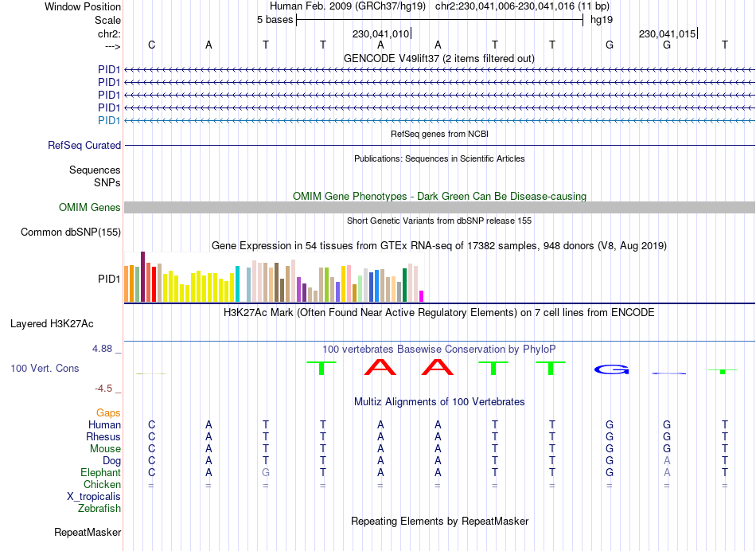Click the -4.5 lower conservation scale value

pos(103,389)
